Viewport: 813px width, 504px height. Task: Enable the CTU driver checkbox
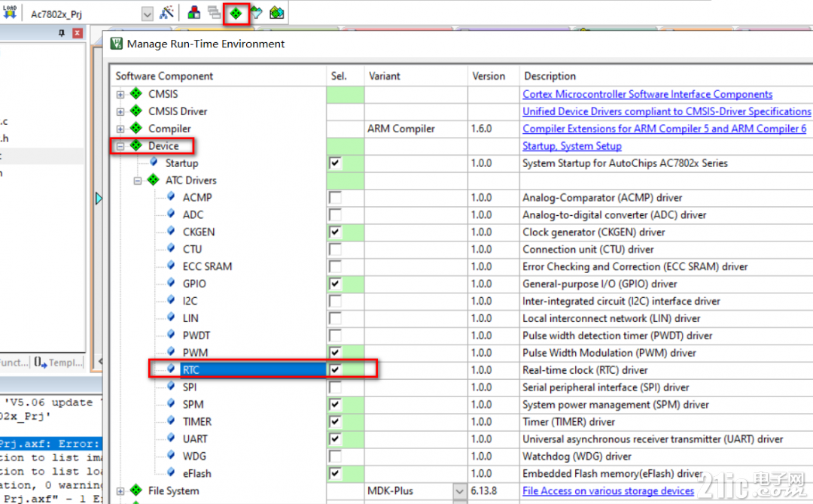pyautogui.click(x=336, y=249)
